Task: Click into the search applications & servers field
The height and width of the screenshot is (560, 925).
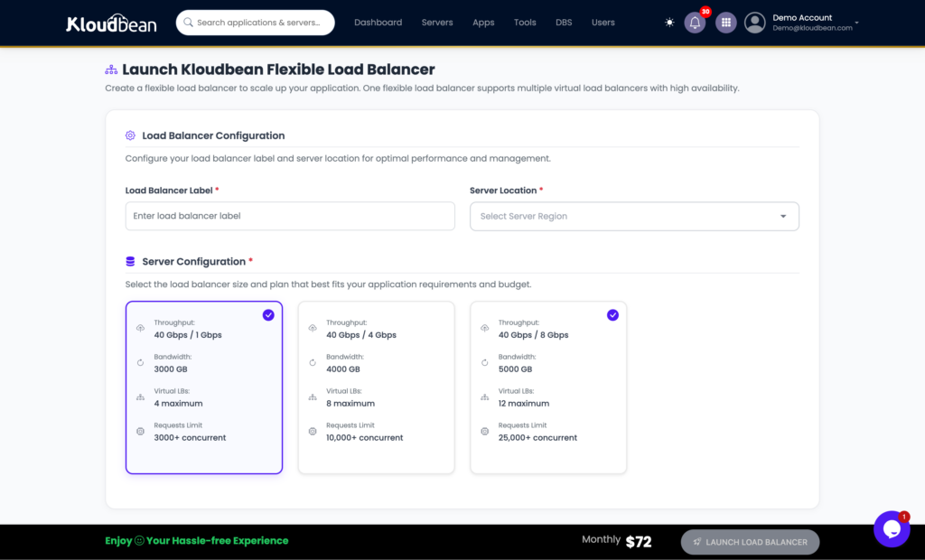Action: 256,23
